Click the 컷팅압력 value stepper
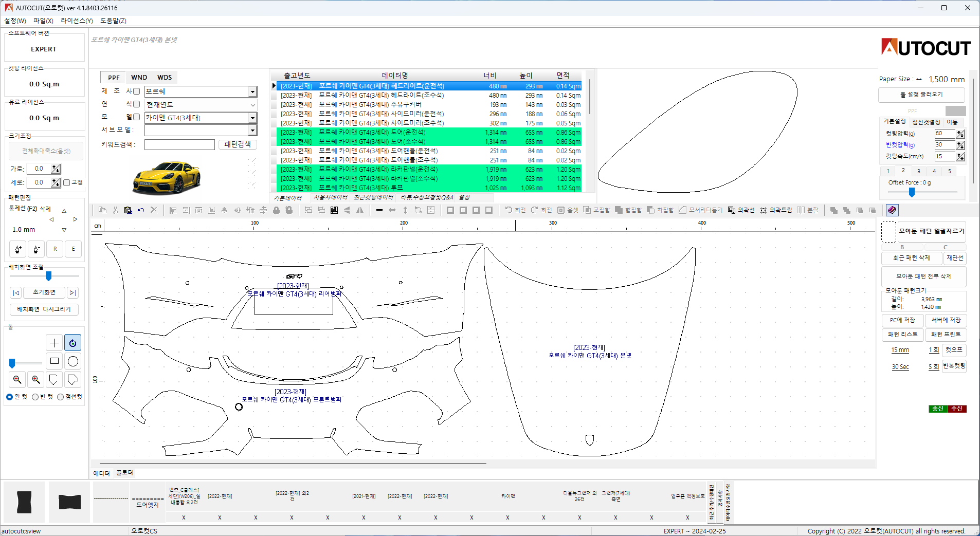This screenshot has width=980, height=536. click(x=960, y=134)
